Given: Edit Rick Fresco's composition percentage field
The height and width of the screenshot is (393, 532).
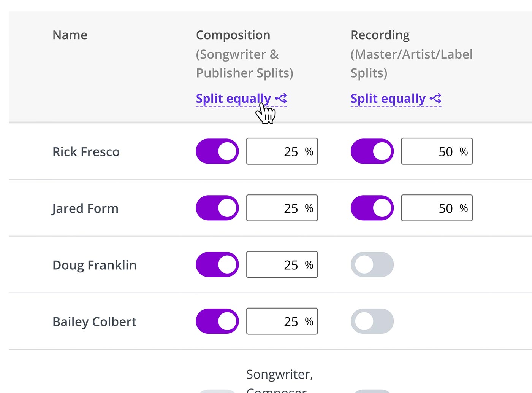Looking at the screenshot, I should click(282, 151).
